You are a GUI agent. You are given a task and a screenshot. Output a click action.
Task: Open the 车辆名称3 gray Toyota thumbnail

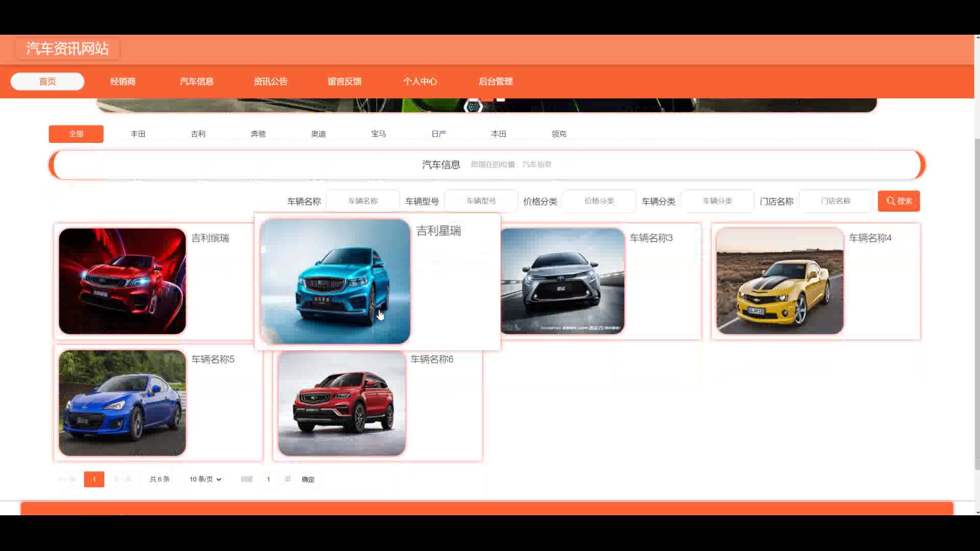(562, 281)
